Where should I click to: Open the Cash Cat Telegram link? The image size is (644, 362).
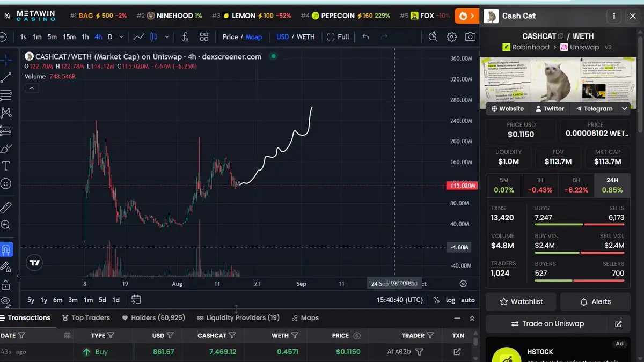pyautogui.click(x=595, y=108)
